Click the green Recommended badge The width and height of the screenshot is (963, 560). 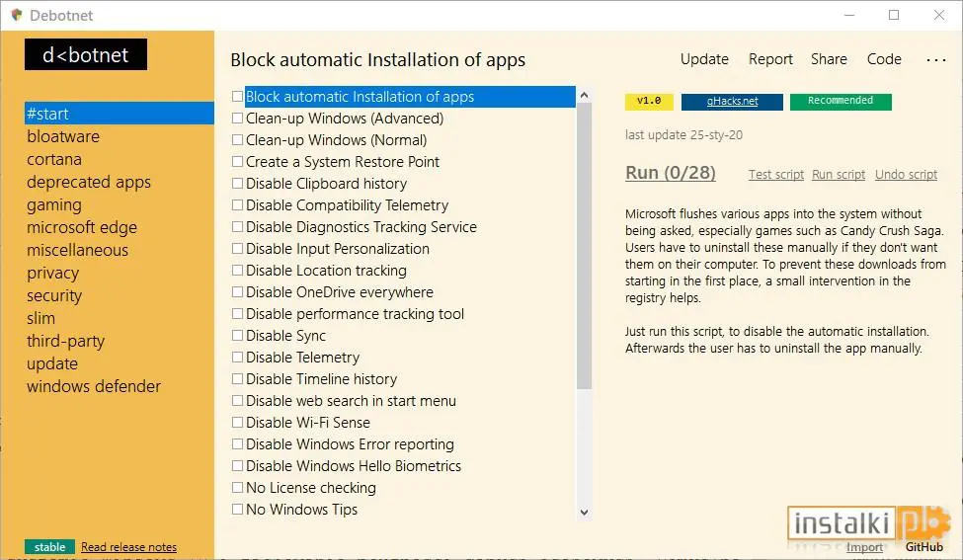pos(841,102)
